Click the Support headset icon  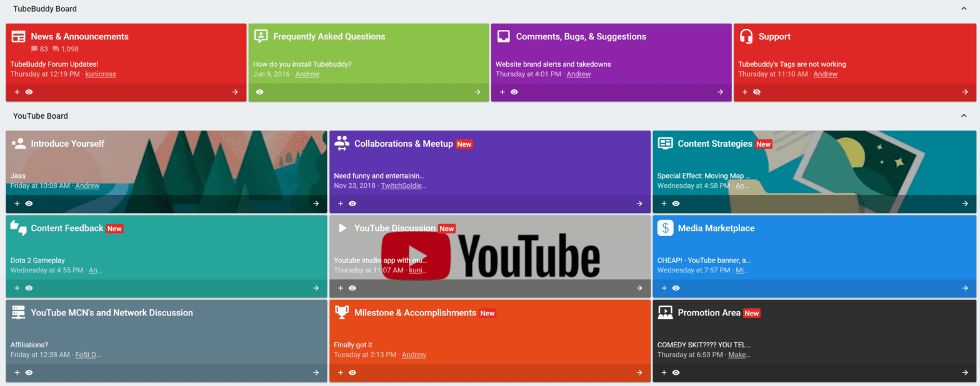[x=746, y=36]
